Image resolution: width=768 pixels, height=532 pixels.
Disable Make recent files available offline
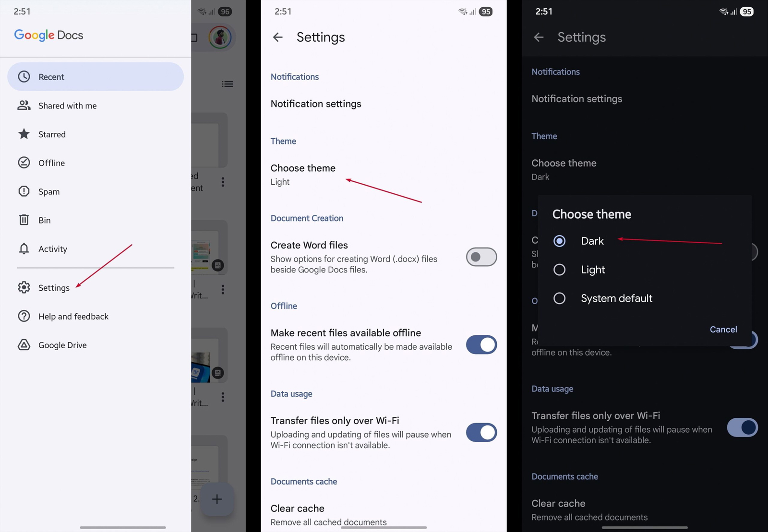[x=481, y=345]
